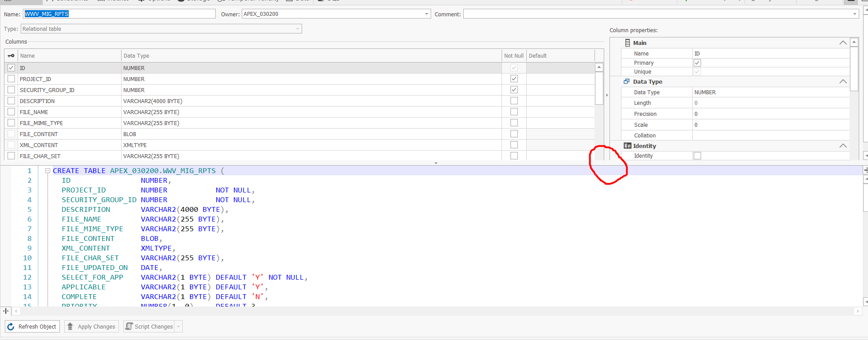Click the Name column header in columns grid
868x340 pixels.
click(x=69, y=56)
